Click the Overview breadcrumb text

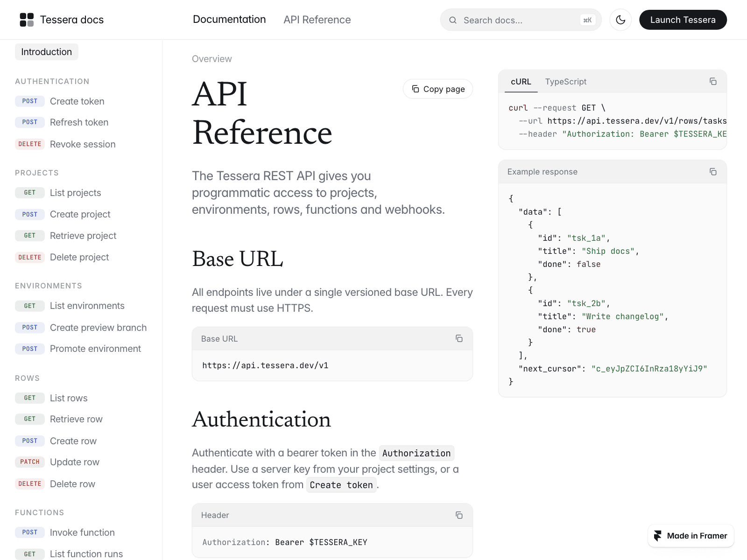pyautogui.click(x=212, y=59)
